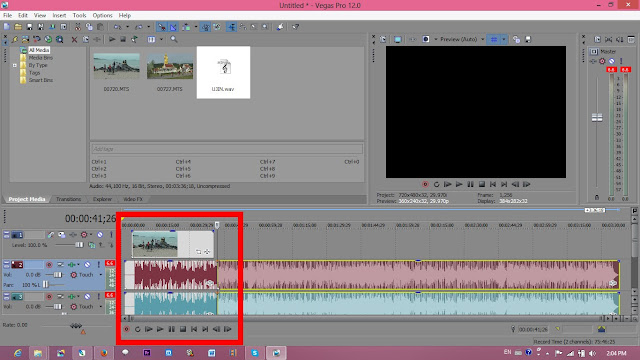640x360 pixels.
Task: Mute audio track 2
Action: point(87,265)
